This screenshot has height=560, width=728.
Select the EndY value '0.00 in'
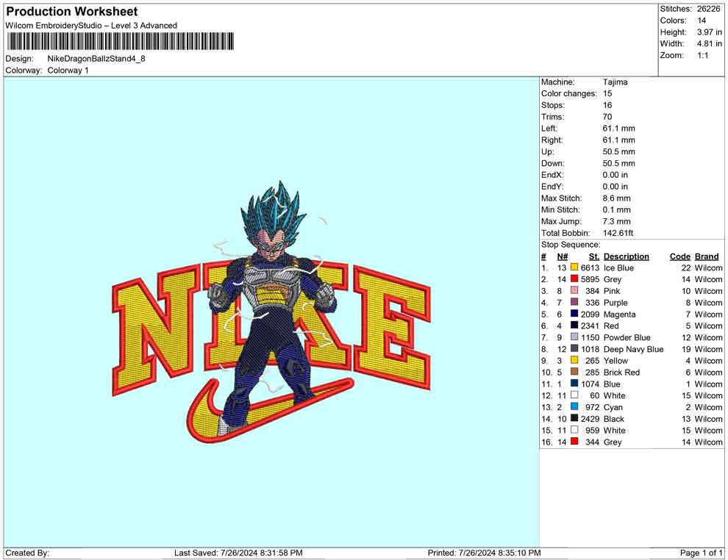click(x=615, y=186)
